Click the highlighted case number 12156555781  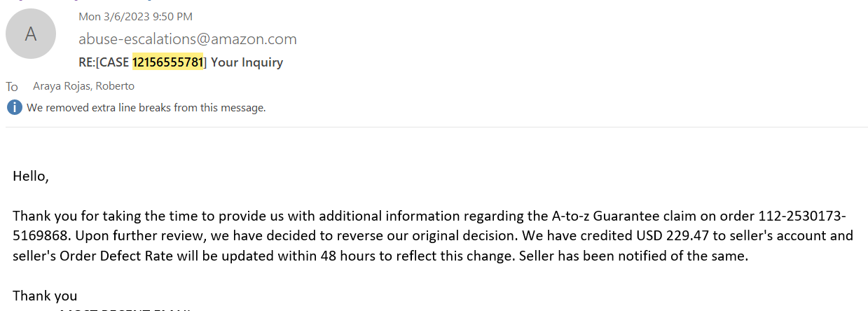[167, 62]
